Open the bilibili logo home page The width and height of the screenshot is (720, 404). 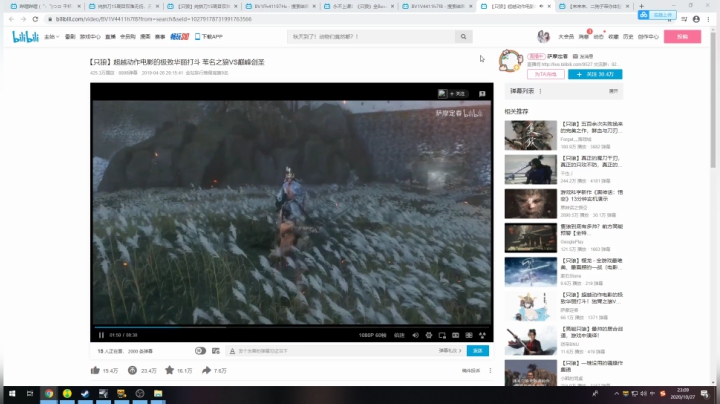tap(25, 36)
